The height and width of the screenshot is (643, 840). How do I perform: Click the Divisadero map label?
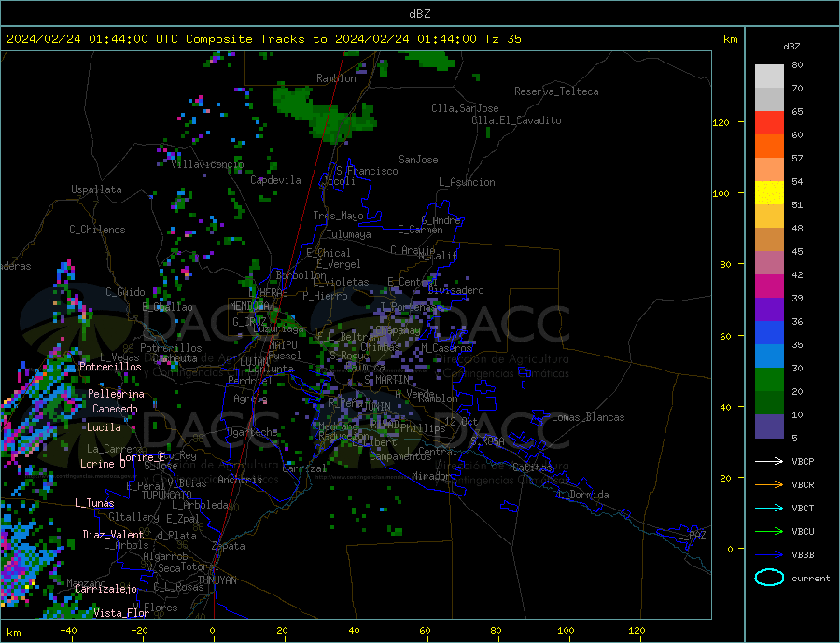click(x=455, y=290)
